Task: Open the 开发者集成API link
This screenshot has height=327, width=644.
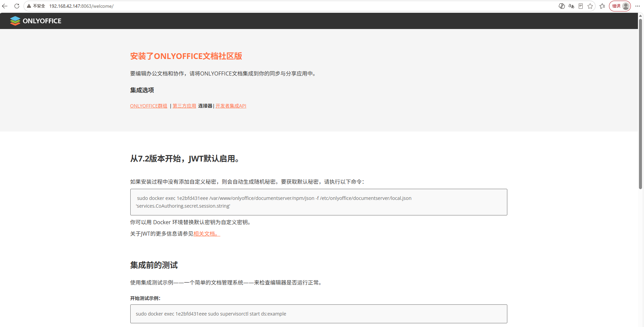Action: click(231, 106)
